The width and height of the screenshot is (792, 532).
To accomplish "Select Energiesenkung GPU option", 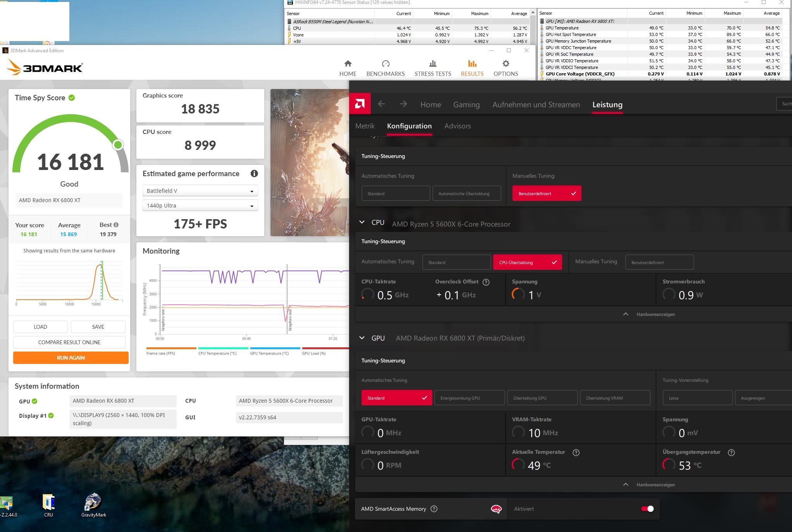I will pos(470,398).
